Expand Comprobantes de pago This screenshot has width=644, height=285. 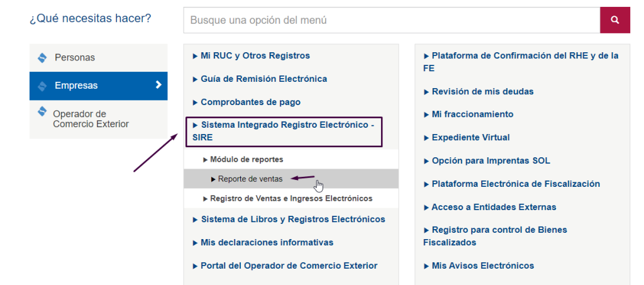(x=247, y=103)
